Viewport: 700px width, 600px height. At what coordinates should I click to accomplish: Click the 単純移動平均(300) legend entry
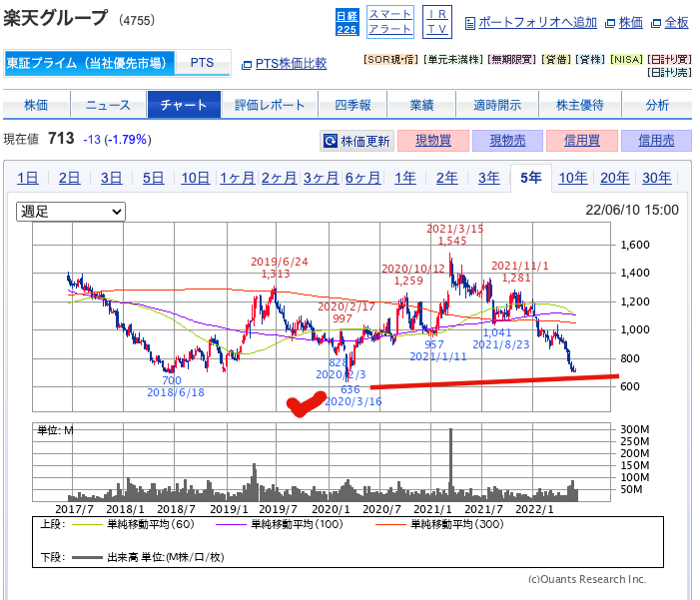click(439, 524)
